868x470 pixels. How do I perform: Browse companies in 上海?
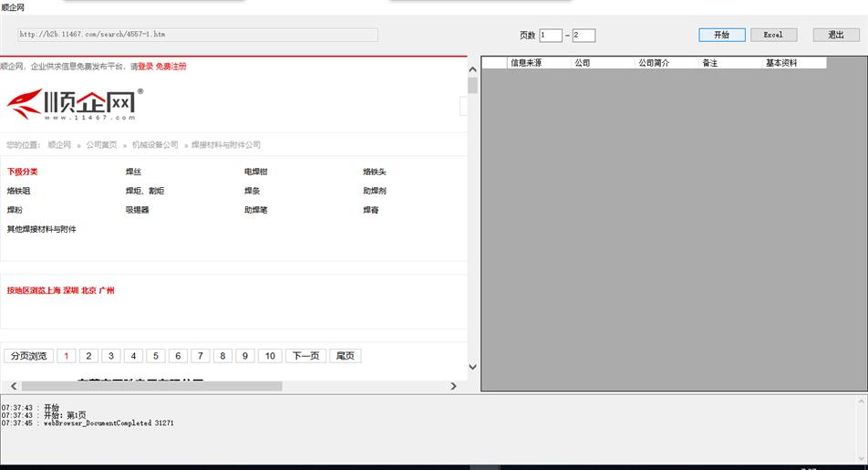53,290
